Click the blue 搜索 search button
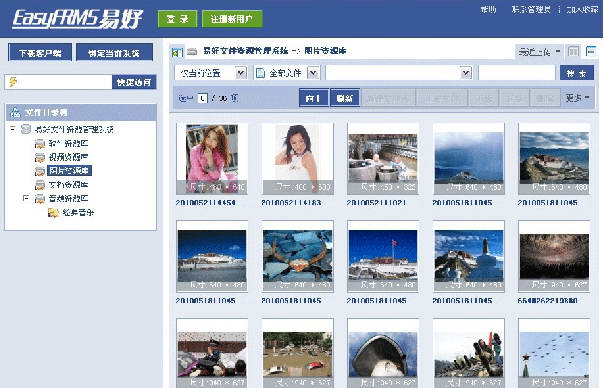This screenshot has width=604, height=388. click(x=576, y=73)
